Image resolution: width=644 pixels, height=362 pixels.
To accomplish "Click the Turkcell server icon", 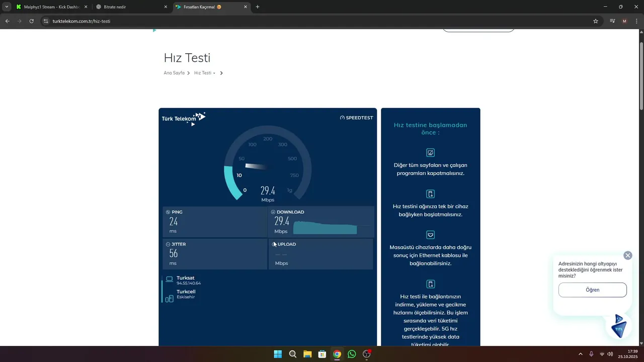I will [170, 298].
